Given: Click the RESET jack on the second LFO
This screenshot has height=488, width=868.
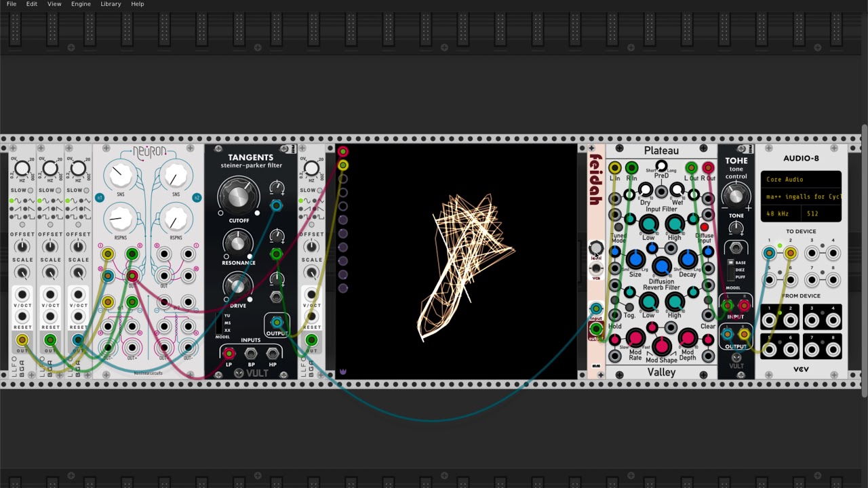Looking at the screenshot, I should [x=50, y=317].
